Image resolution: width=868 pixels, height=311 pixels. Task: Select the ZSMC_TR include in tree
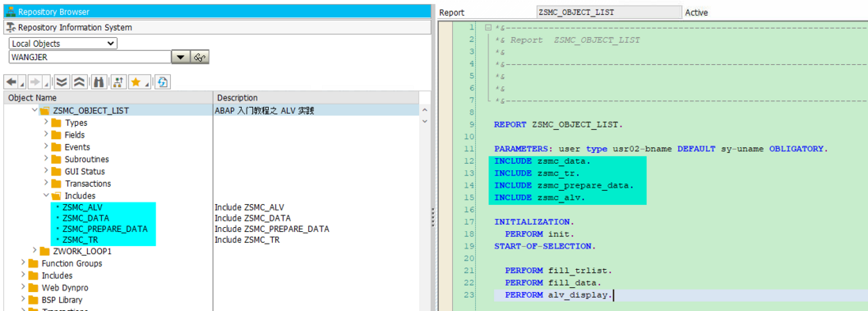[x=80, y=240]
